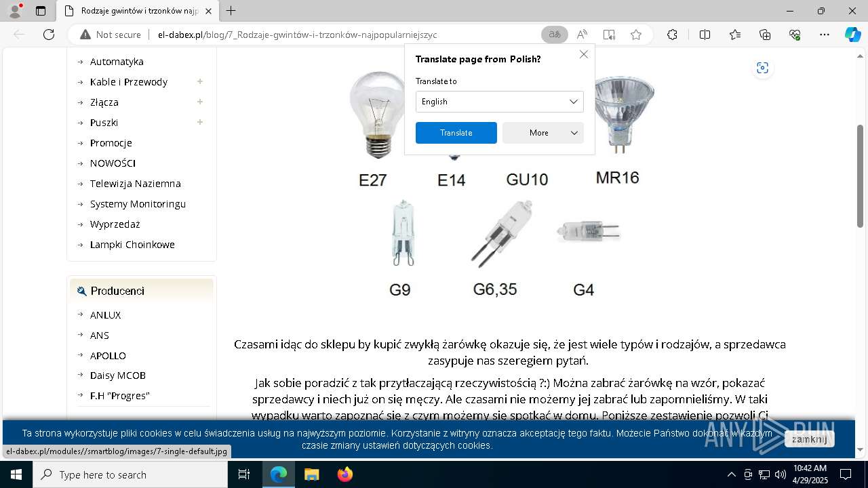Expand the More options dropdown
Image resolution: width=868 pixels, height=488 pixels.
tap(542, 133)
